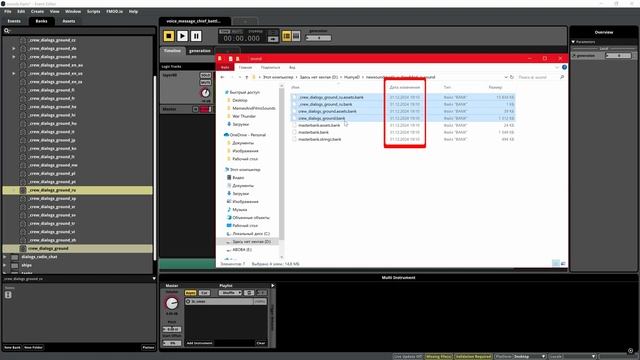The image size is (640, 360).
Task: Collapse the Parameters section in Overview
Action: pyautogui.click(x=573, y=42)
